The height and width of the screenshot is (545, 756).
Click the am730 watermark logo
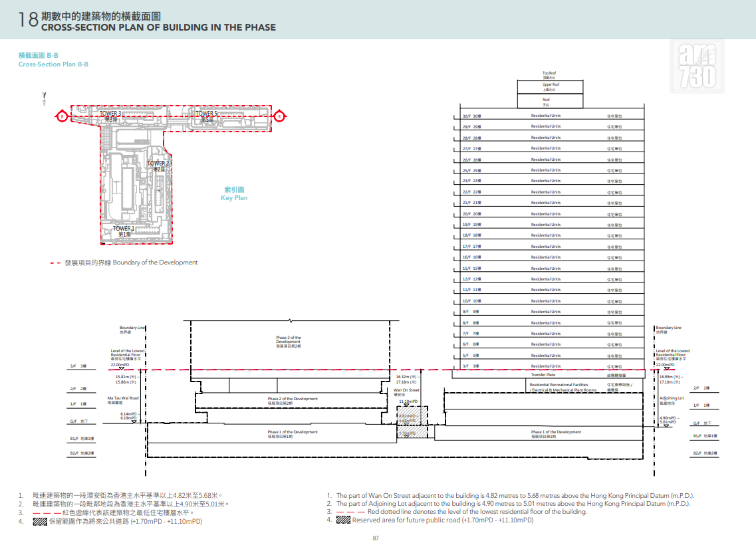click(x=697, y=66)
